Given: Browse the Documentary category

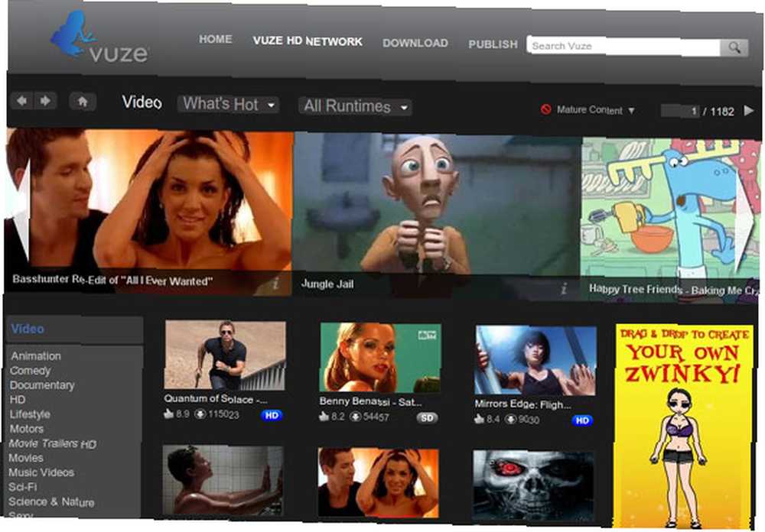Looking at the screenshot, I should pos(42,385).
